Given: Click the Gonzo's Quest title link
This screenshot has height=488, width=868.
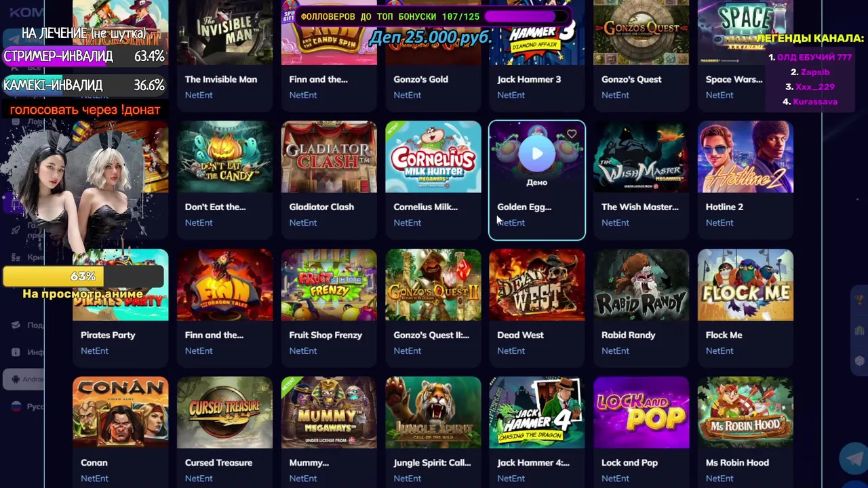Looking at the screenshot, I should click(631, 79).
